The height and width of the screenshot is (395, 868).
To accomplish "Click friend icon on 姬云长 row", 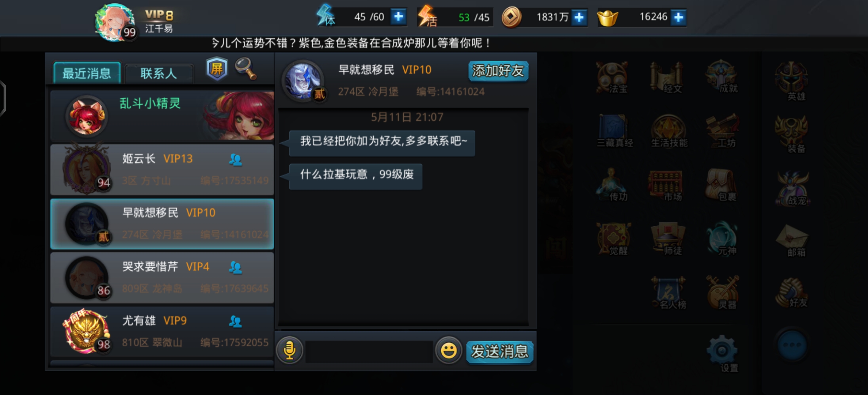I will click(x=235, y=159).
